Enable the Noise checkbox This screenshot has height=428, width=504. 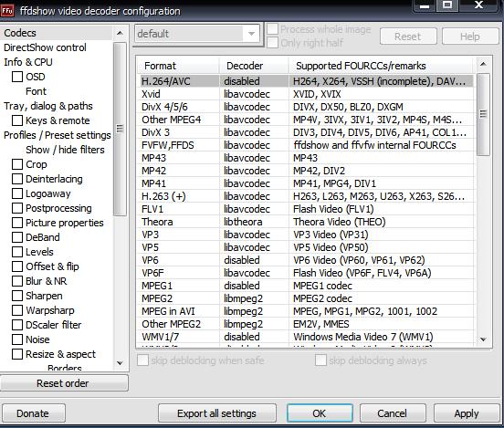[17, 339]
